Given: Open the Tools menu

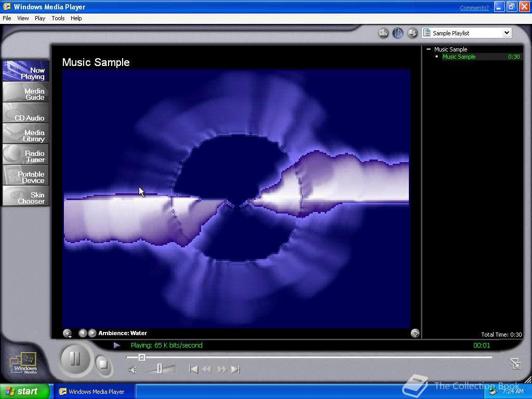Looking at the screenshot, I should coord(58,18).
